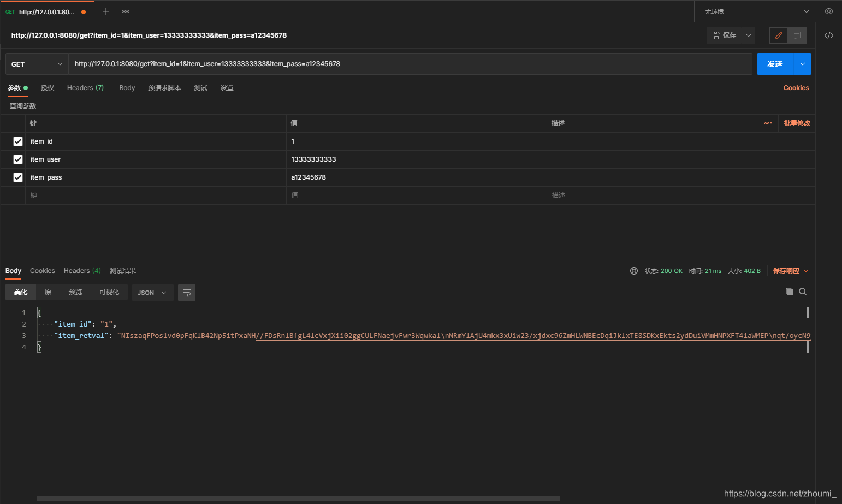Copy the response body with copy icon
Image resolution: width=842 pixels, height=504 pixels.
point(790,292)
